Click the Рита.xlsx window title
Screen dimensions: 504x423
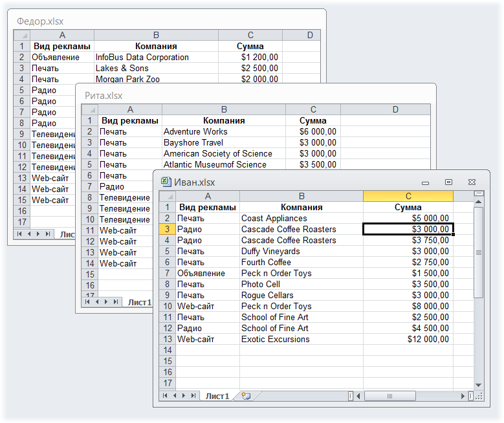(104, 96)
